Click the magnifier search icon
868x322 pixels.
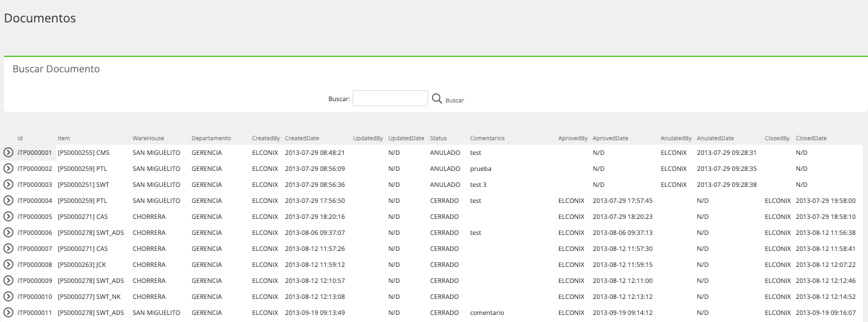coord(437,99)
